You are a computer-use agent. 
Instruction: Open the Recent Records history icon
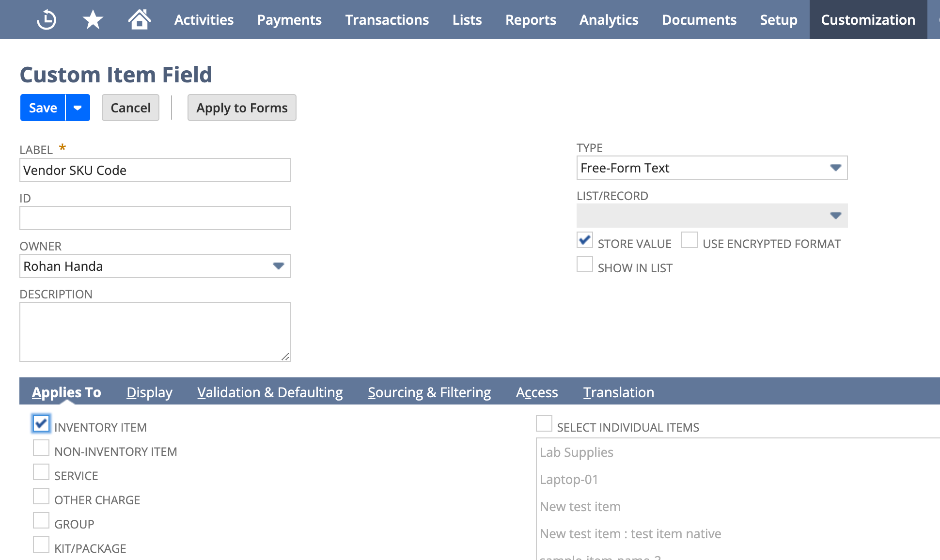pos(47,20)
